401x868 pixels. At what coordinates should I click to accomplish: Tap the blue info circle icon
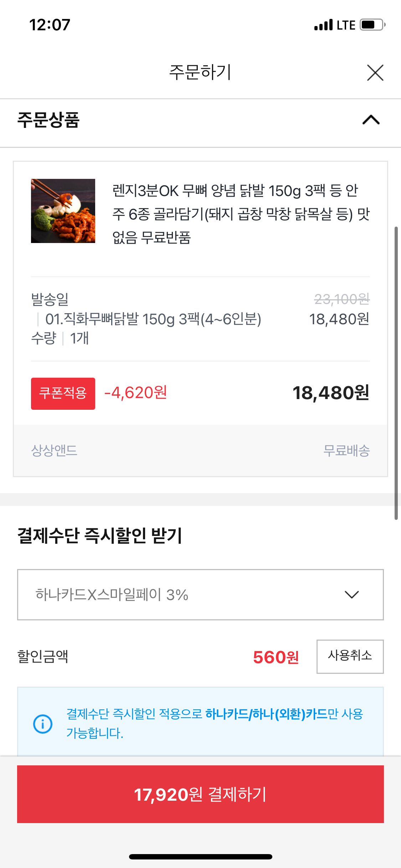pos(43,724)
